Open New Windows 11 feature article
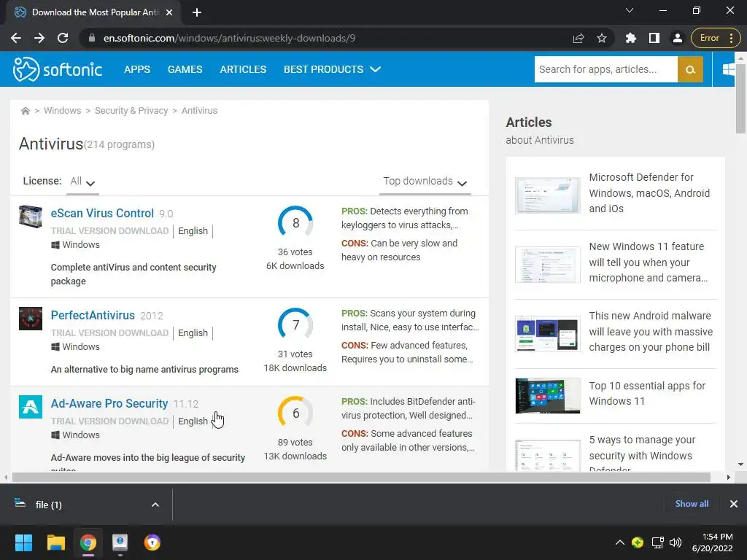 pyautogui.click(x=648, y=262)
